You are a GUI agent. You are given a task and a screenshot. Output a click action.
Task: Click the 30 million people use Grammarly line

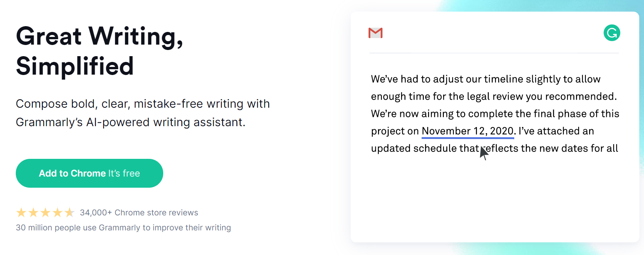pyautogui.click(x=123, y=228)
